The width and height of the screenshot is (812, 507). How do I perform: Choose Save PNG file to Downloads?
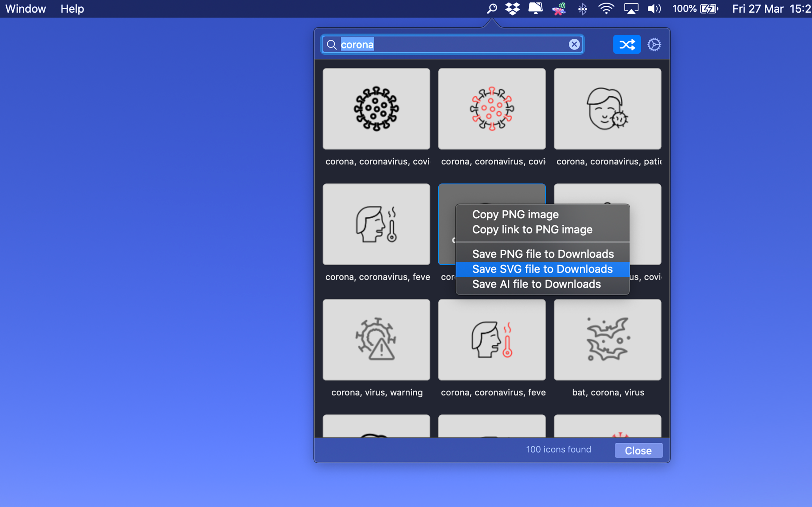(x=543, y=254)
